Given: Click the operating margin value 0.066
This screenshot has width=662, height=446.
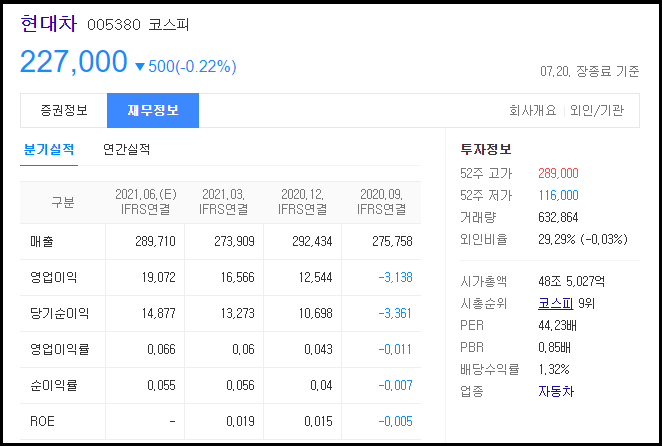Looking at the screenshot, I should tap(161, 349).
